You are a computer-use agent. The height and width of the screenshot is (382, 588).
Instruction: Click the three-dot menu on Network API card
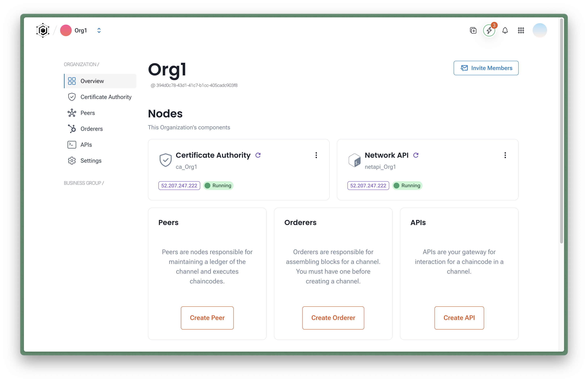click(505, 155)
